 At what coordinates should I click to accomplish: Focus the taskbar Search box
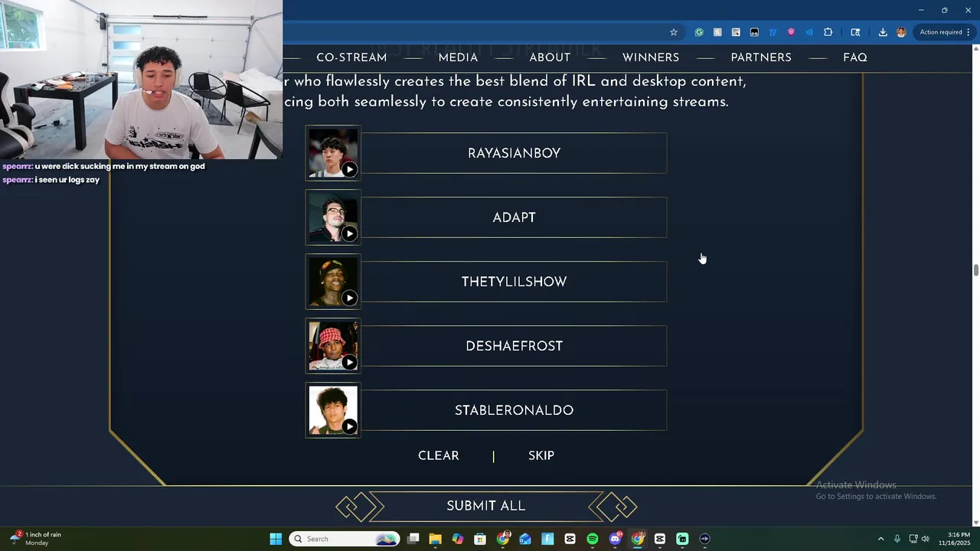(x=345, y=539)
